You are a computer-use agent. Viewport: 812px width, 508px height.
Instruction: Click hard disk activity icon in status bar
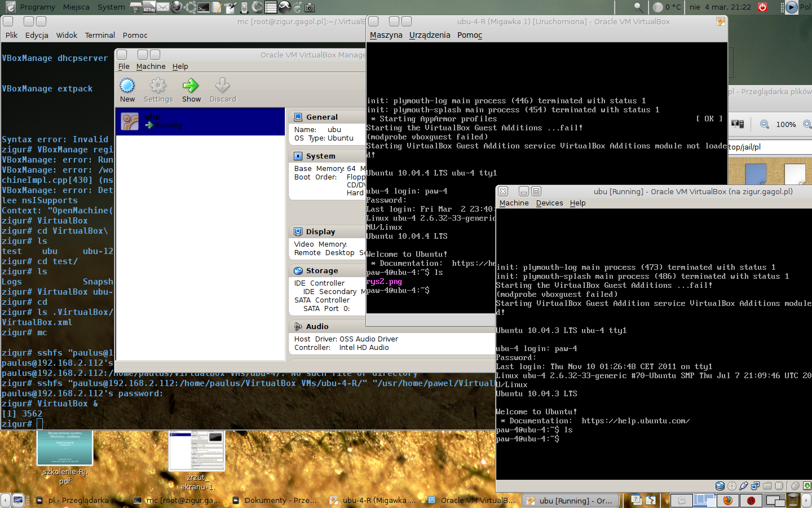point(720,486)
